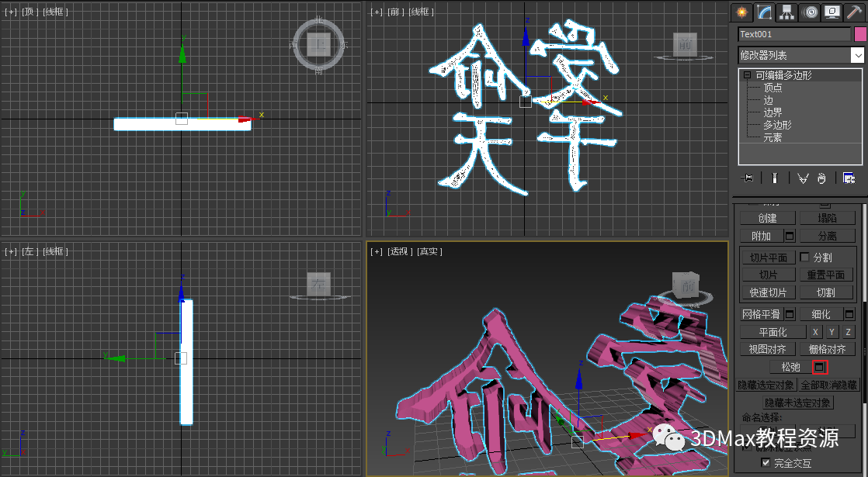Click Make Unique icon below modifier stack
The height and width of the screenshot is (477, 868).
pyautogui.click(x=803, y=178)
